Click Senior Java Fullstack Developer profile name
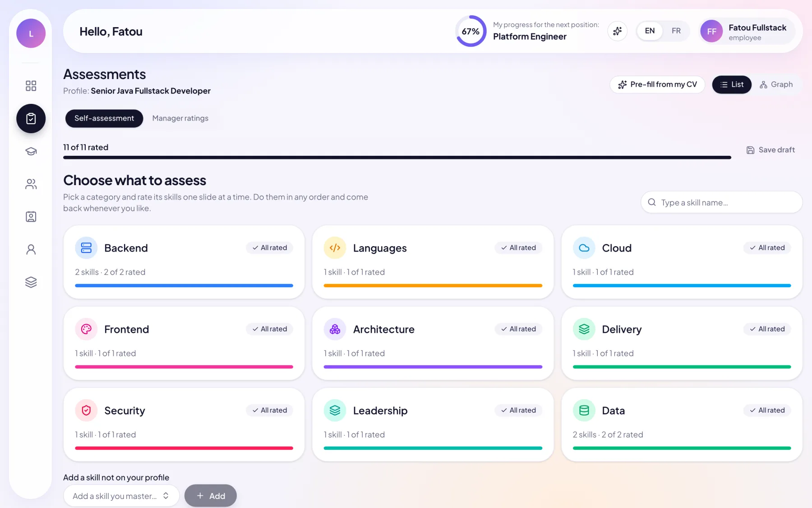812x508 pixels. (x=151, y=91)
